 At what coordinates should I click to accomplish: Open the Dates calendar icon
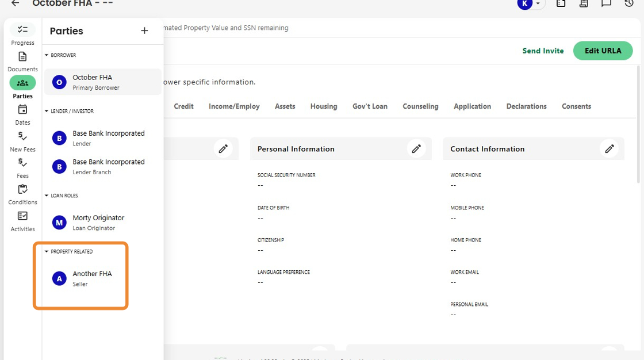pos(22,110)
